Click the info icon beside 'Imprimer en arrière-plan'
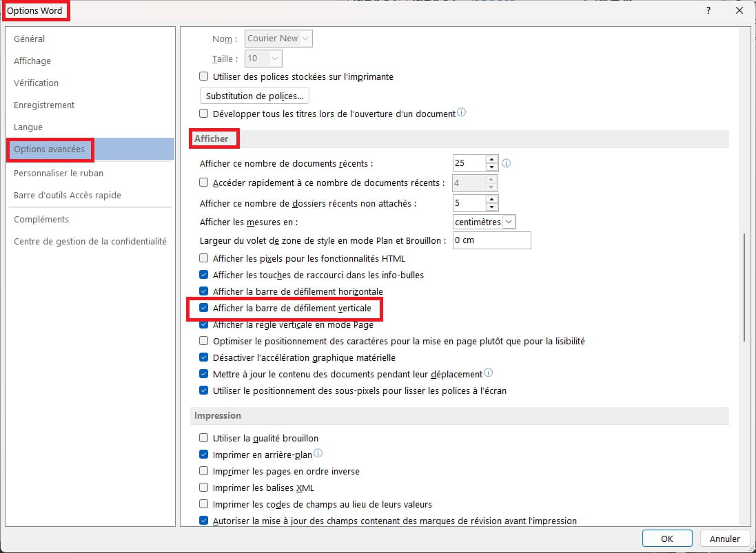The height and width of the screenshot is (553, 756). click(x=318, y=453)
